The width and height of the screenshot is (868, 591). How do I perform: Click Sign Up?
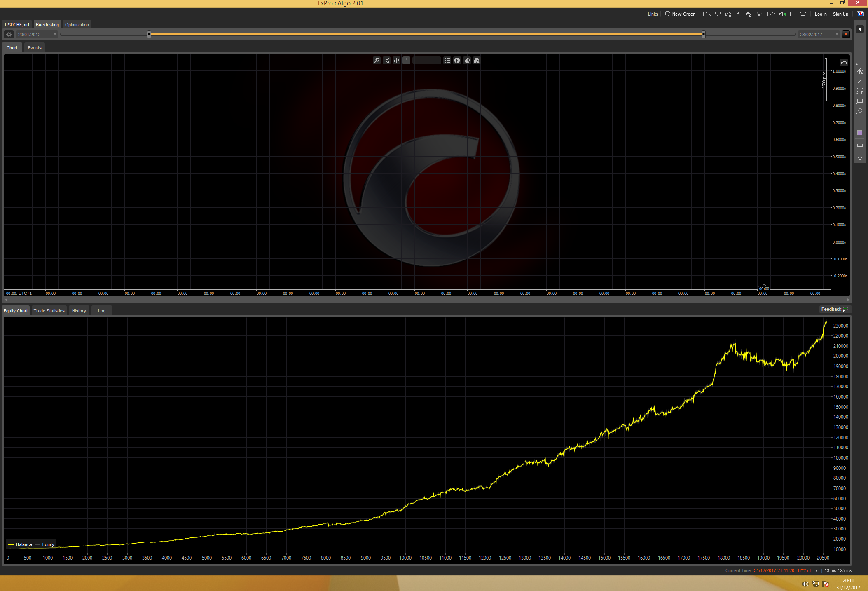tap(840, 14)
